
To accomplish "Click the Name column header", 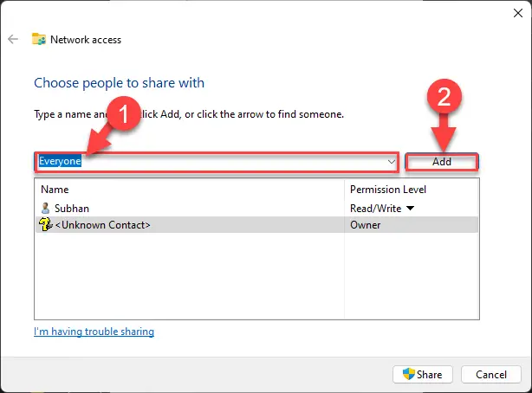I will click(55, 189).
